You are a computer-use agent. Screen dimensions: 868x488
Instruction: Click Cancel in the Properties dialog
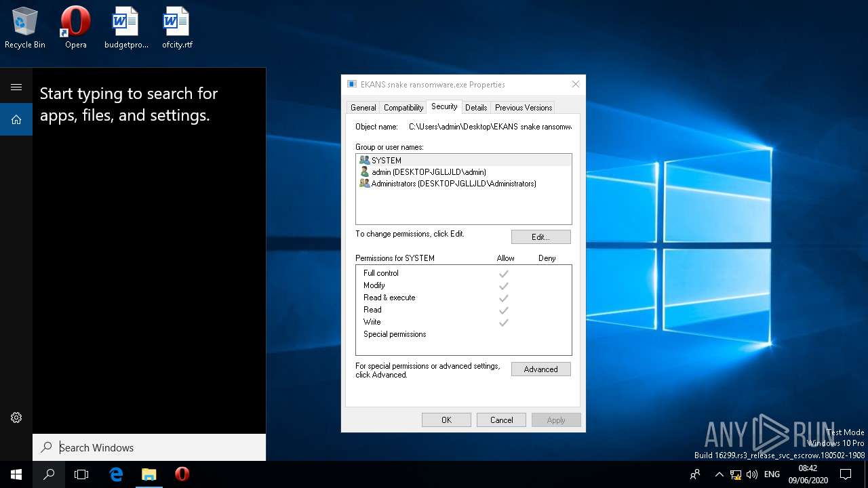(x=501, y=420)
